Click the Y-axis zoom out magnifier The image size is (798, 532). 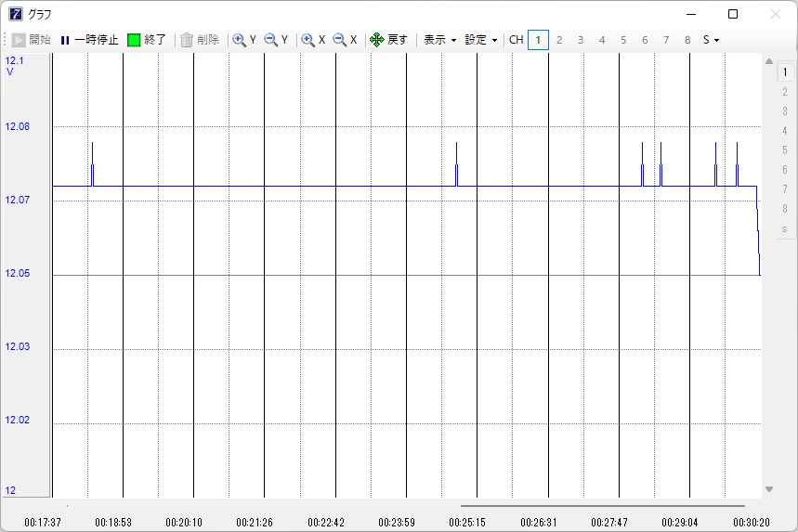click(276, 40)
